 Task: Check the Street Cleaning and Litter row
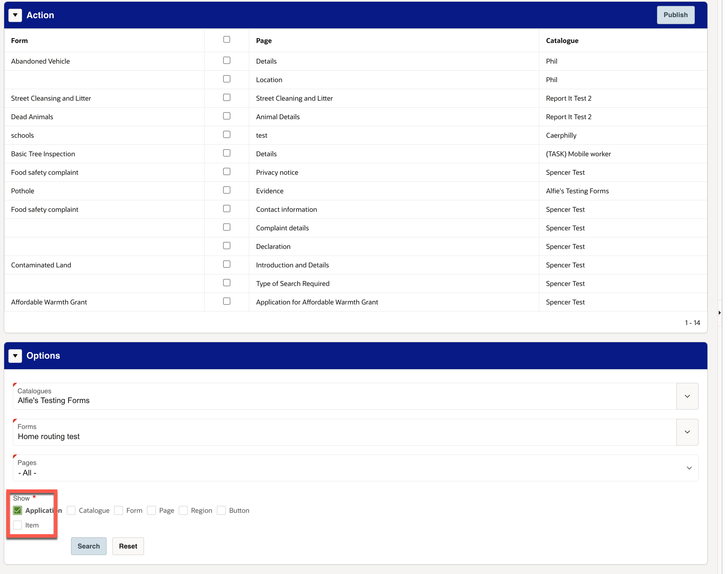click(227, 98)
